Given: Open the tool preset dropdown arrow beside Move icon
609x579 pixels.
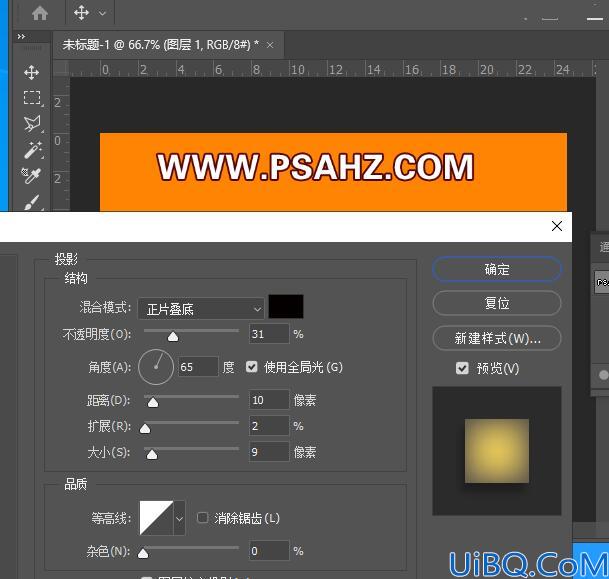Looking at the screenshot, I should click(102, 13).
